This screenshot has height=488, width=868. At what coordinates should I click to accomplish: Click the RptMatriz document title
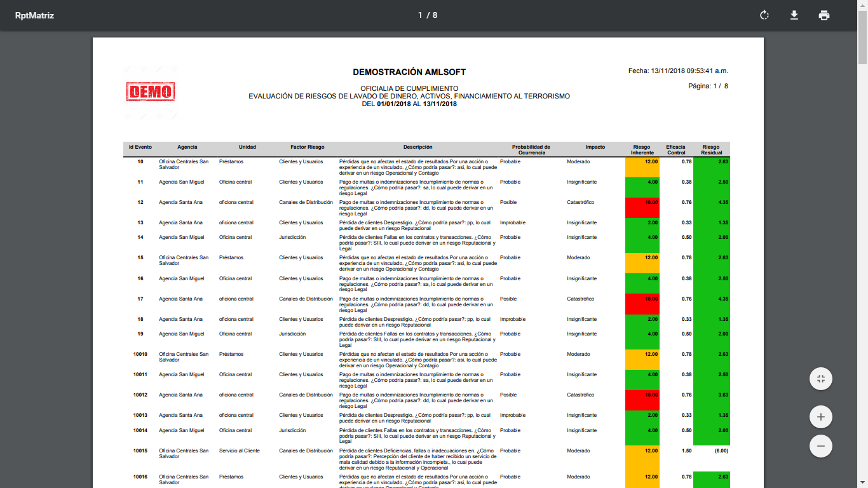tap(34, 15)
